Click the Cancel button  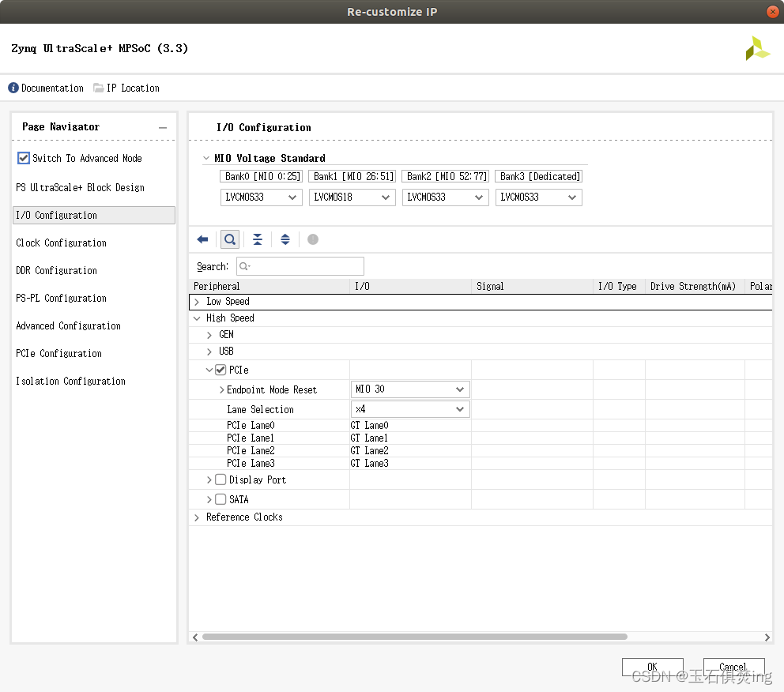[x=733, y=667]
